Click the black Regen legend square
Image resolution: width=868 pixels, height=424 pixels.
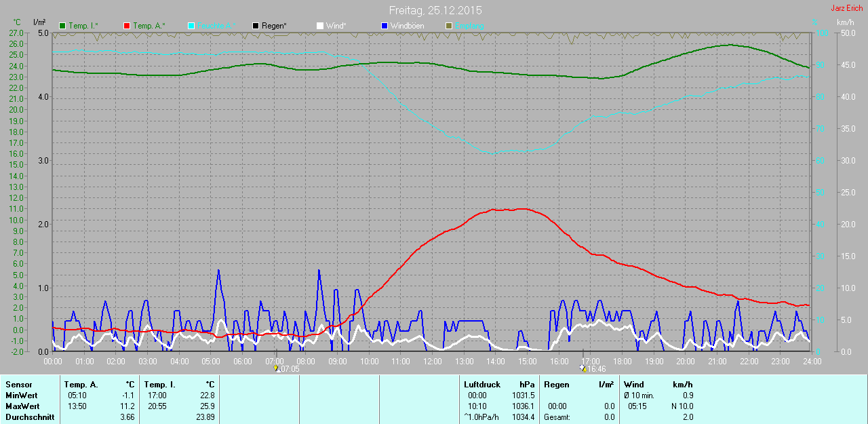[256, 26]
